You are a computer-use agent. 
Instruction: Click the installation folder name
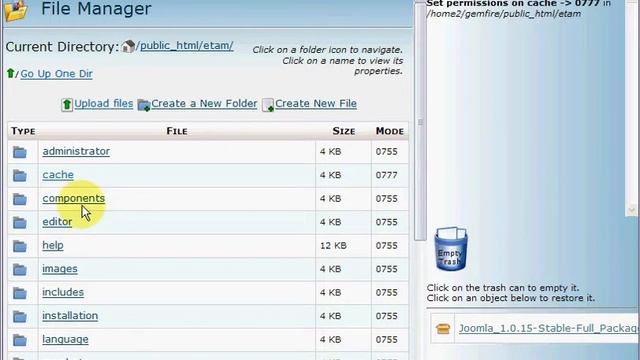[70, 316]
